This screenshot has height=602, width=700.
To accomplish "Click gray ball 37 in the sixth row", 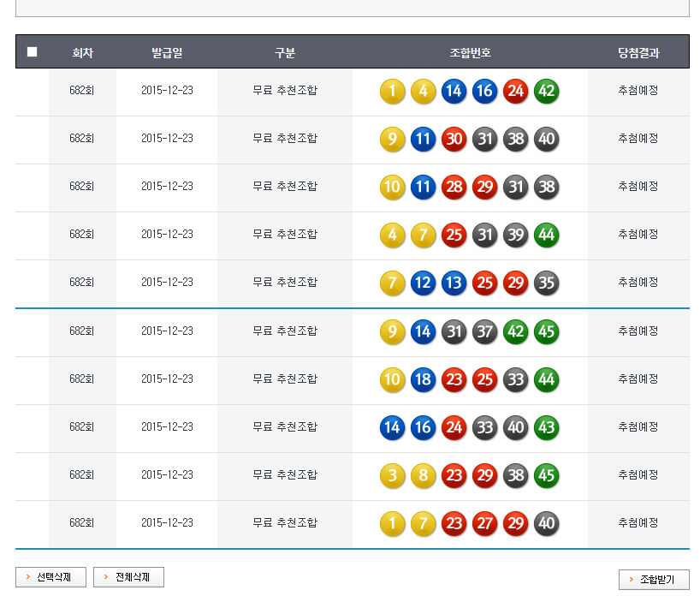I will (485, 331).
